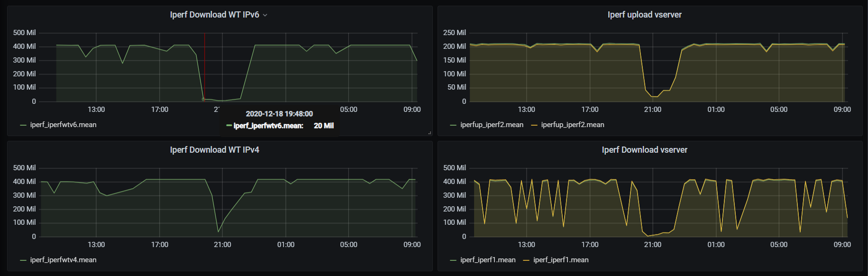
Task: Toggle iperf_iperfwtv6.mean series in the legend
Action: pos(63,125)
